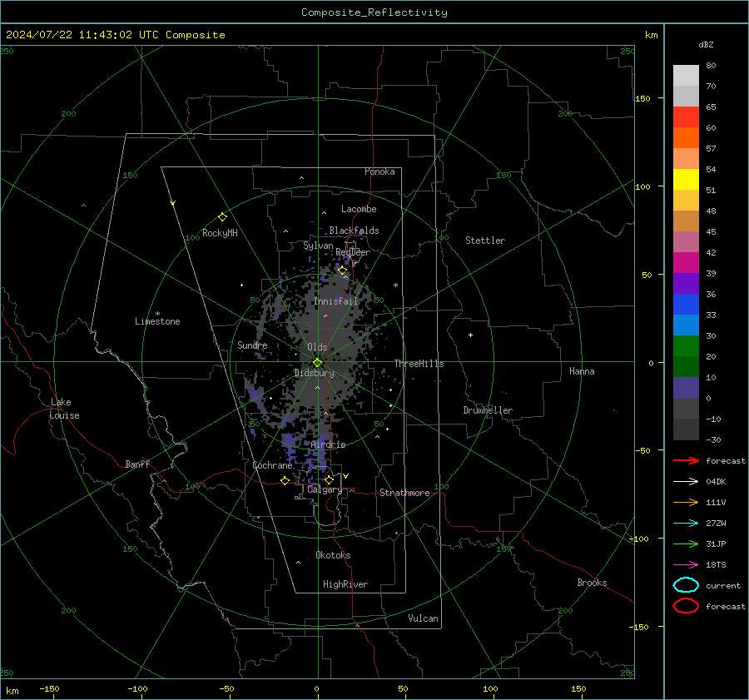Click the Blackfalds town label
Image resolution: width=749 pixels, height=700 pixels.
(x=354, y=231)
